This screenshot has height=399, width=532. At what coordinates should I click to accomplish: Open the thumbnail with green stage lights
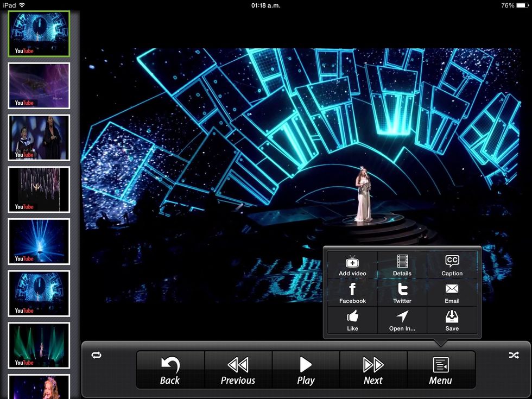tap(39, 345)
